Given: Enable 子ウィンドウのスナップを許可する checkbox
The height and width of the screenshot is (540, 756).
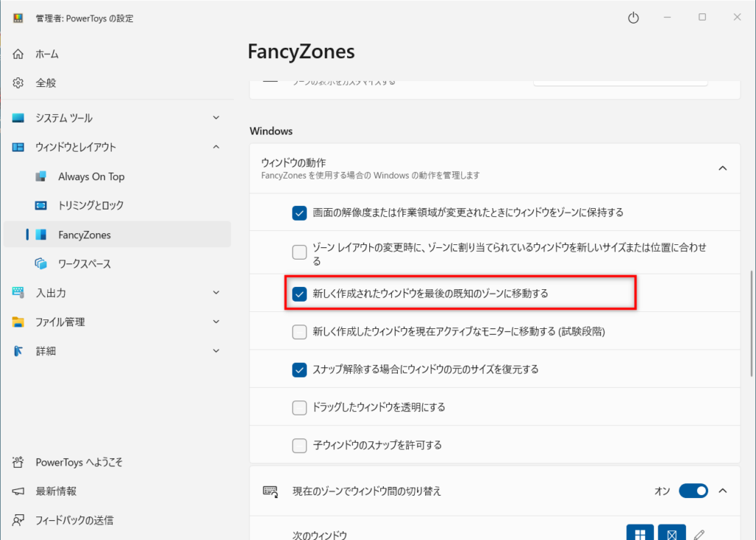Looking at the screenshot, I should [299, 445].
